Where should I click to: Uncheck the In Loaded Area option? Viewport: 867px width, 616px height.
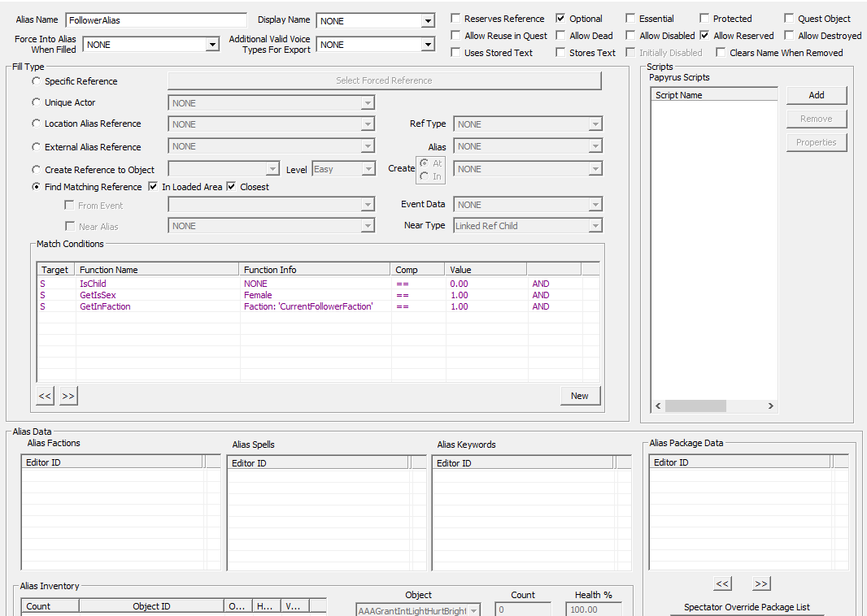tap(153, 186)
